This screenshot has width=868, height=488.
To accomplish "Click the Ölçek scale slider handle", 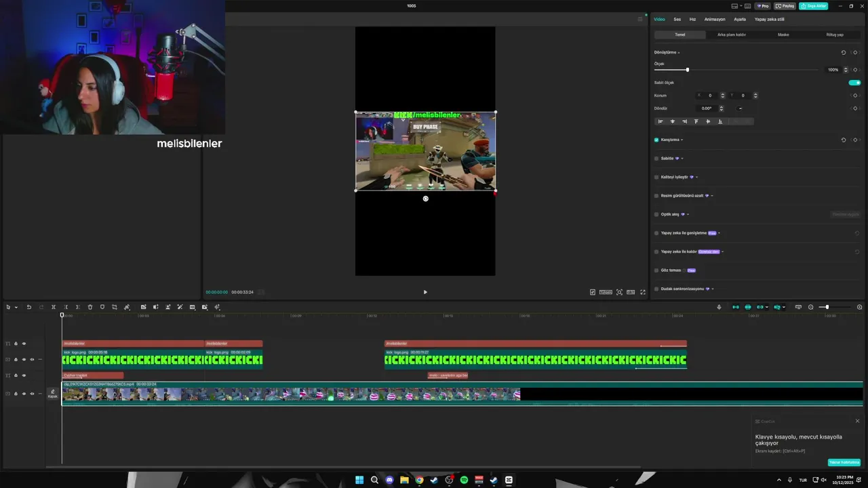I will point(687,70).
